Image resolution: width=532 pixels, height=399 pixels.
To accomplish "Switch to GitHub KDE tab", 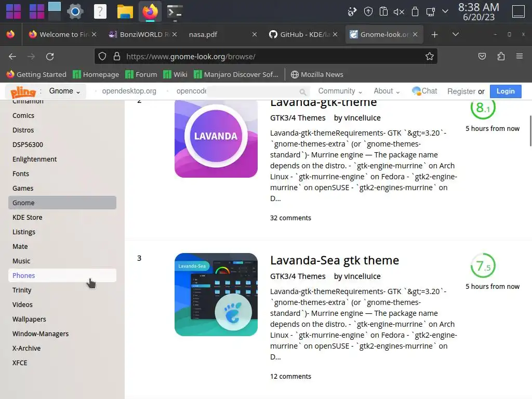I will 303,34.
